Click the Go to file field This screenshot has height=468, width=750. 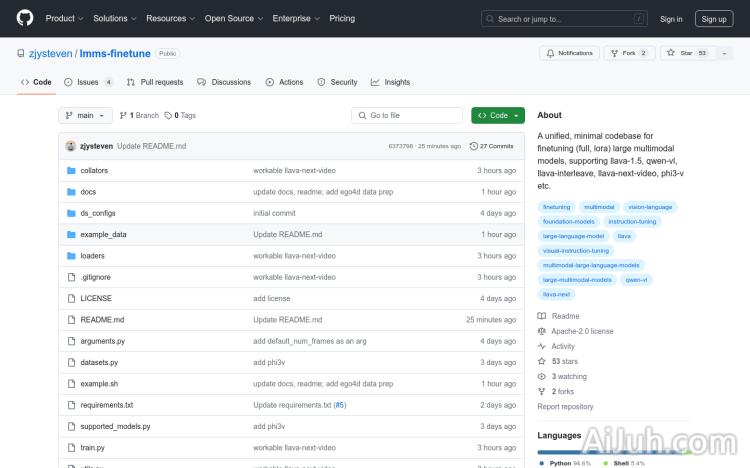[408, 115]
